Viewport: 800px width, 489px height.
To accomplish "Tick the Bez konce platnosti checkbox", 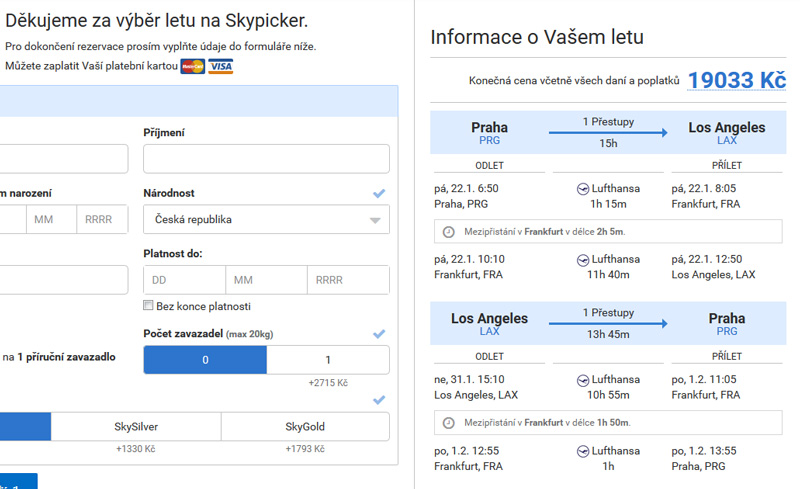I will click(x=148, y=305).
